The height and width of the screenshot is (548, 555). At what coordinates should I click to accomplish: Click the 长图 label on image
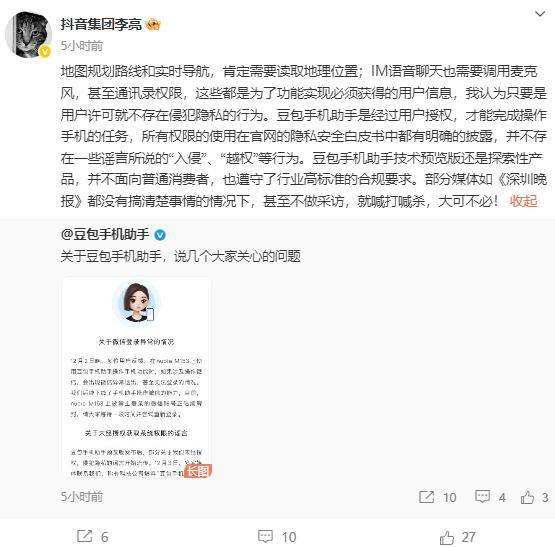click(x=198, y=471)
